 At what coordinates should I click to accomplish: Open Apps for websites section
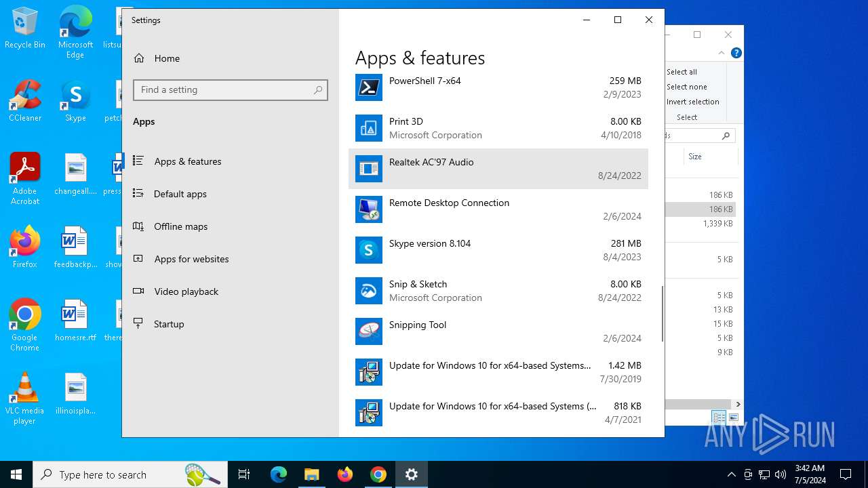(x=231, y=259)
